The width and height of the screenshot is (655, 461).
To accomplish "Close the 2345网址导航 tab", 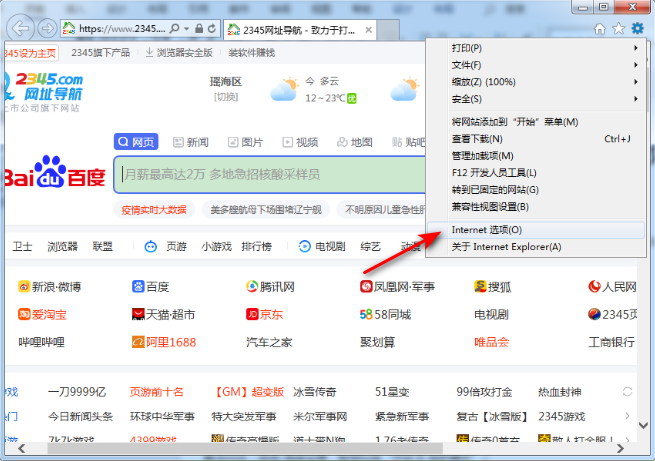I will pos(368,30).
